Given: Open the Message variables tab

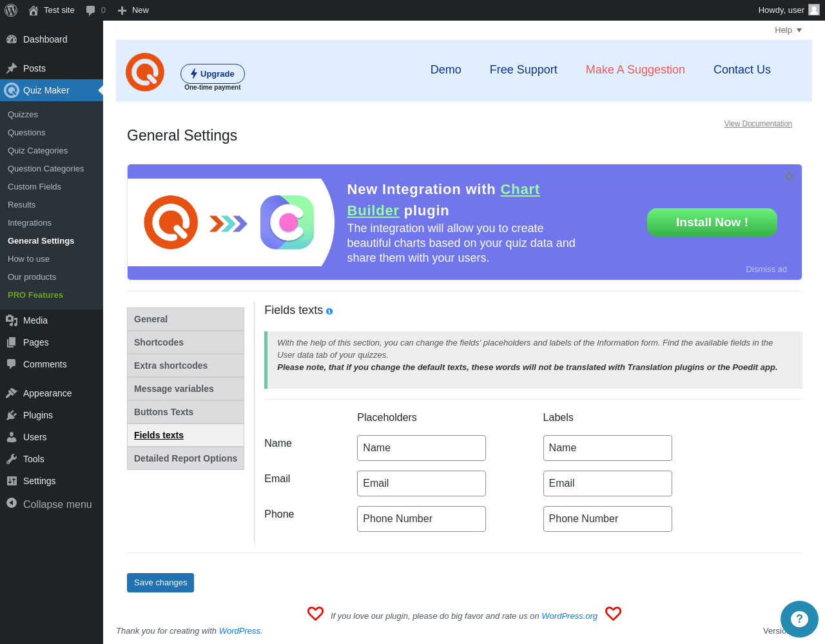Looking at the screenshot, I should (186, 389).
